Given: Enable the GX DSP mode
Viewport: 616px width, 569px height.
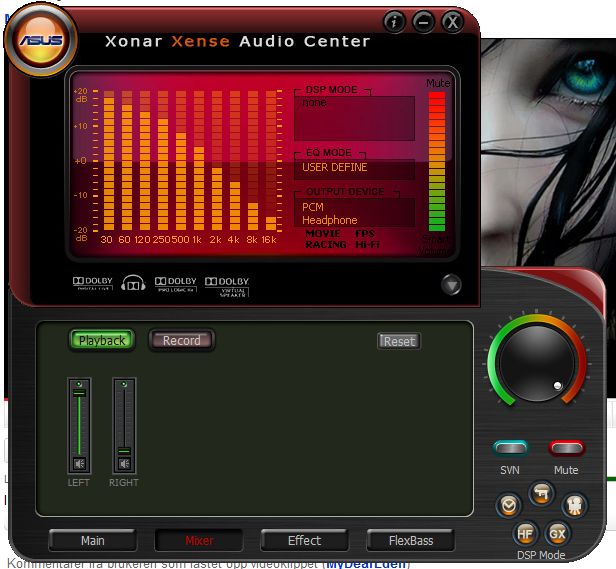Looking at the screenshot, I should [557, 534].
